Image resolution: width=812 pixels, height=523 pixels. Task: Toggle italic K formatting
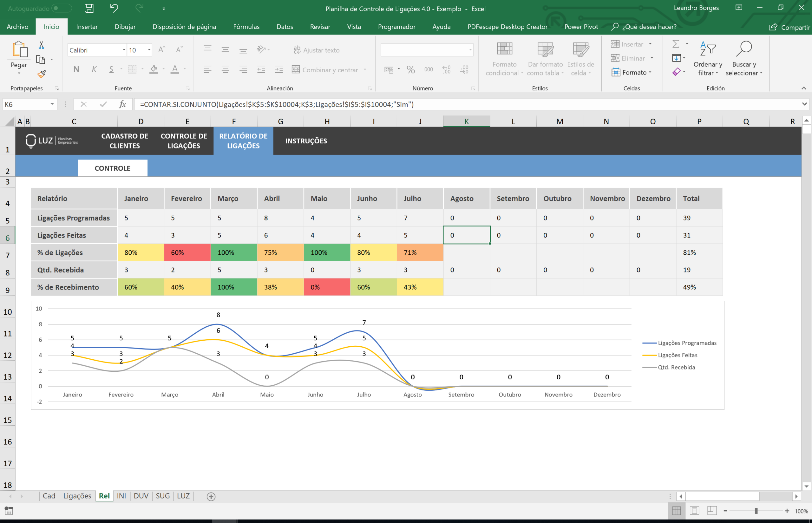(94, 69)
